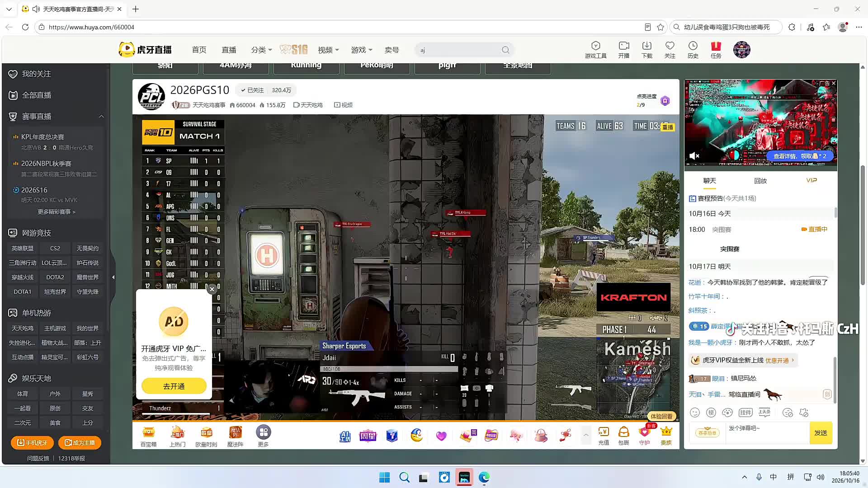Viewport: 868px width, 488px height.
Task: Click the 守护 guardian icon
Action: click(x=645, y=436)
